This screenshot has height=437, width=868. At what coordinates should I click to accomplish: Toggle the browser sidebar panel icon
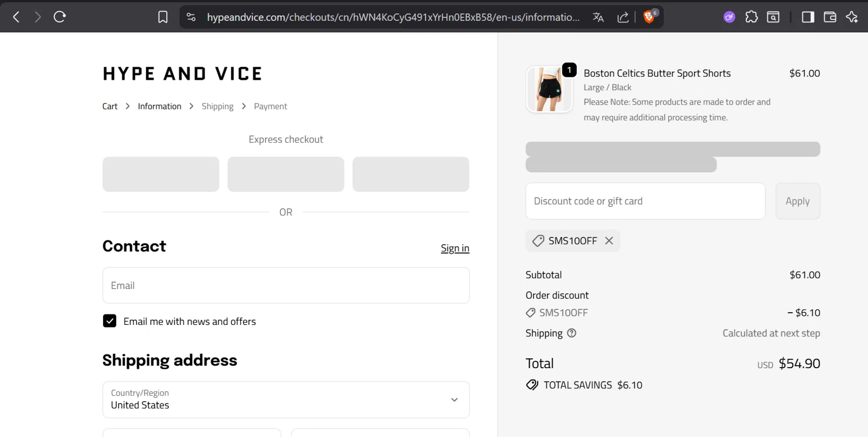click(808, 17)
